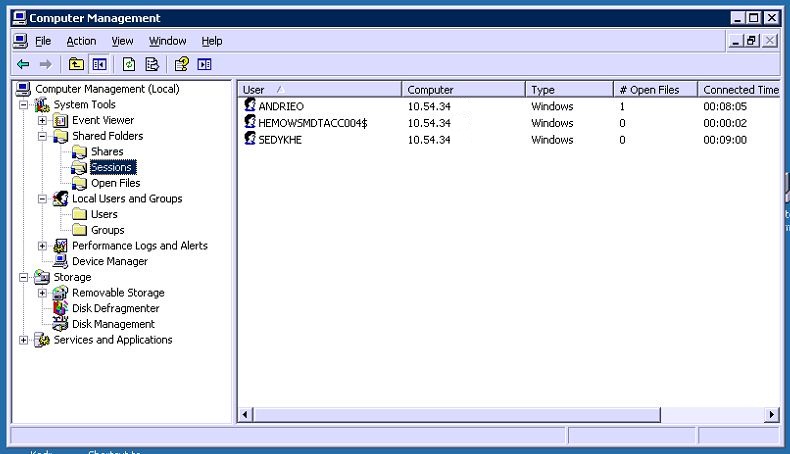This screenshot has width=790, height=454.
Task: Click the Services and Applications icon
Action: [x=42, y=340]
